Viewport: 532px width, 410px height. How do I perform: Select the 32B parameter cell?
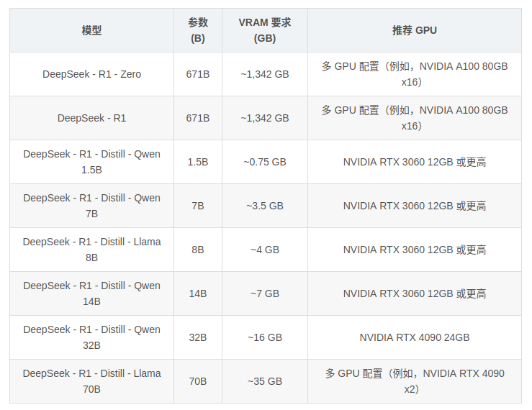198,337
